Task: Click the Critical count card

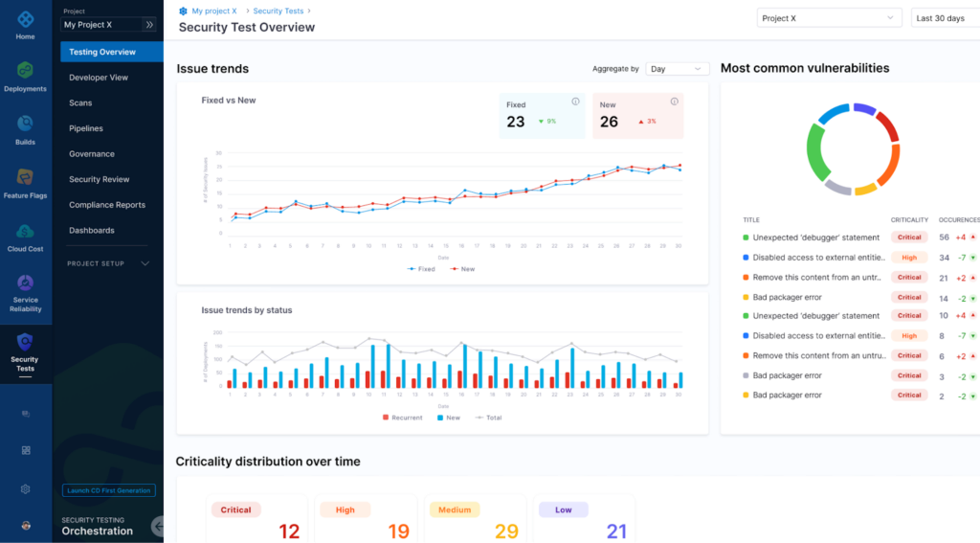Action: (x=256, y=519)
